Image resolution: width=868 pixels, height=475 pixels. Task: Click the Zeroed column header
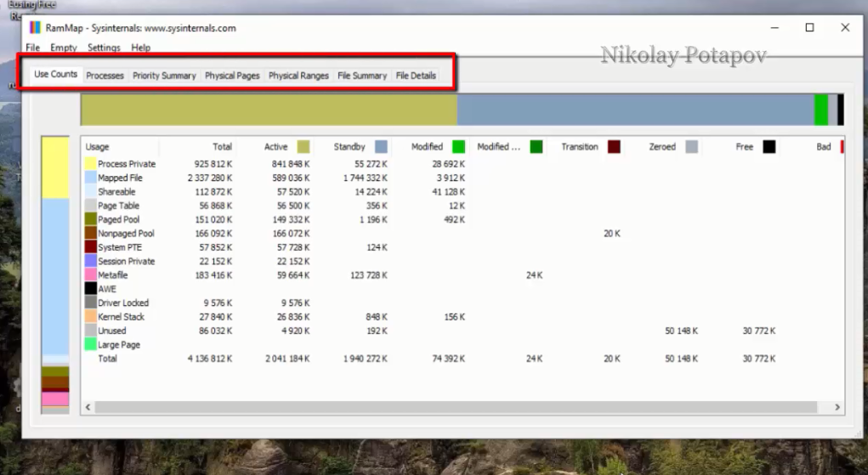[x=662, y=147]
